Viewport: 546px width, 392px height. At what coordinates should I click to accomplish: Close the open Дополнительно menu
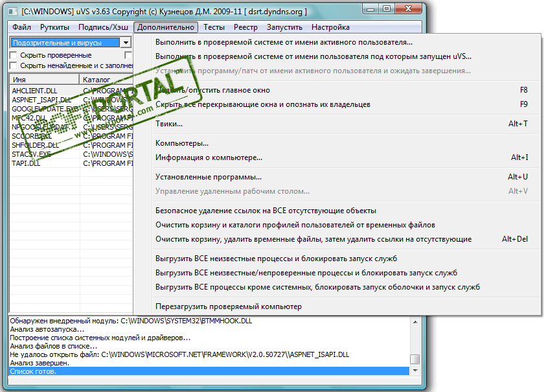pos(165,27)
